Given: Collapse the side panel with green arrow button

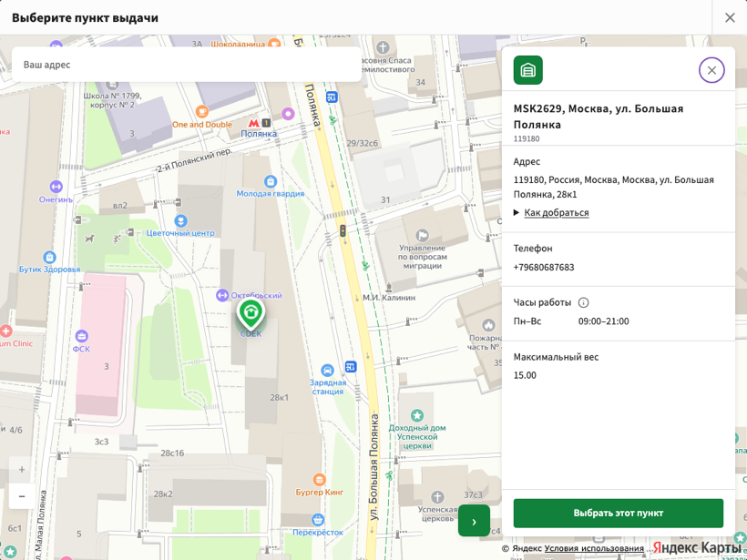Looking at the screenshot, I should click(474, 522).
